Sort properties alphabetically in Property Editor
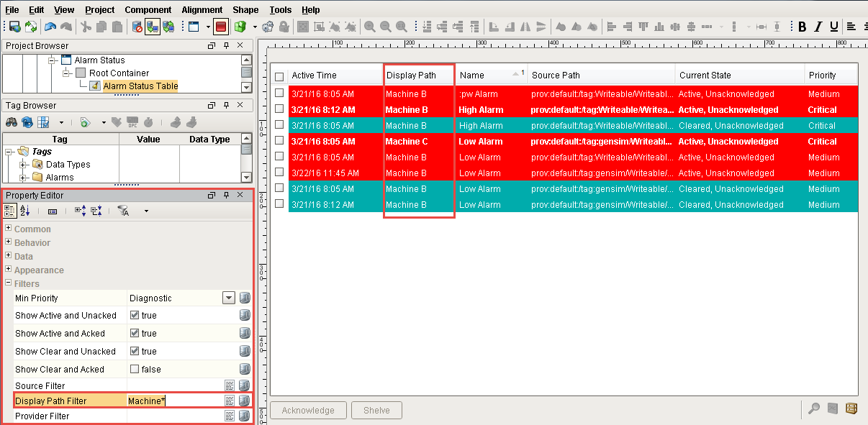This screenshot has height=425, width=868. click(x=24, y=211)
